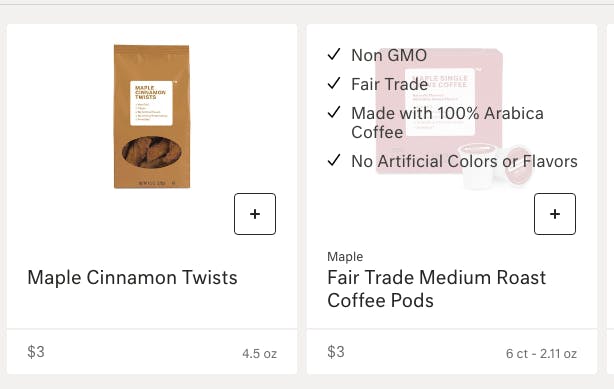The image size is (614, 389).
Task: Click the Non GMO checkmark icon
Action: (x=334, y=54)
